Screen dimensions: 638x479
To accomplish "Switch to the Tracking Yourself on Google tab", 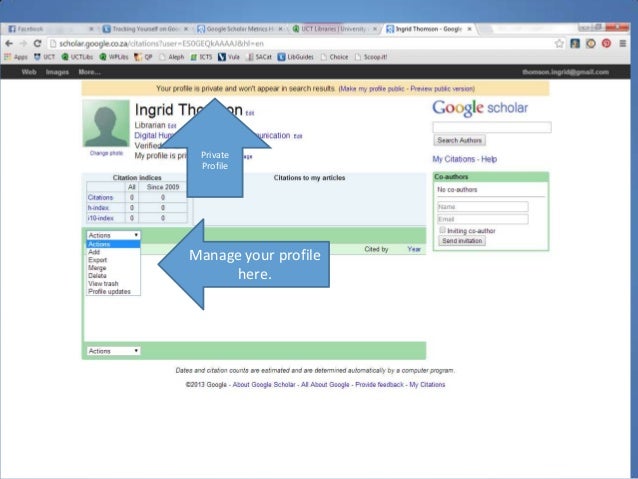I will (145, 29).
